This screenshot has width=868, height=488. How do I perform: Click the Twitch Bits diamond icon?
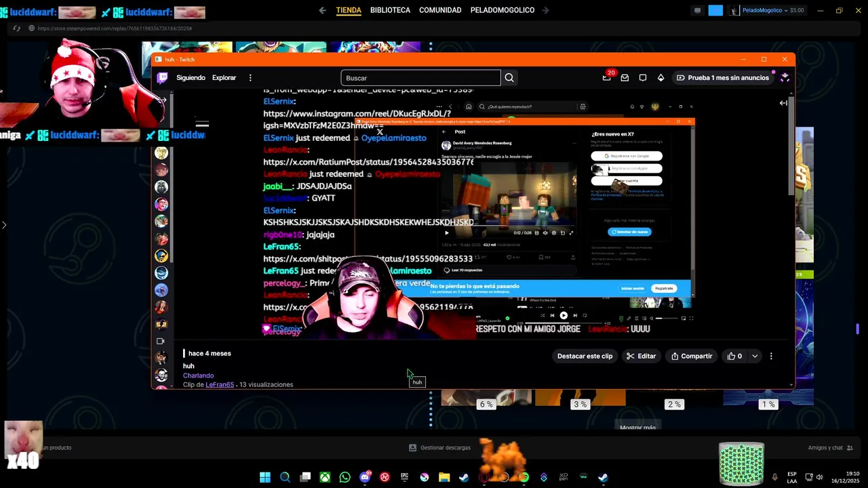tap(660, 78)
